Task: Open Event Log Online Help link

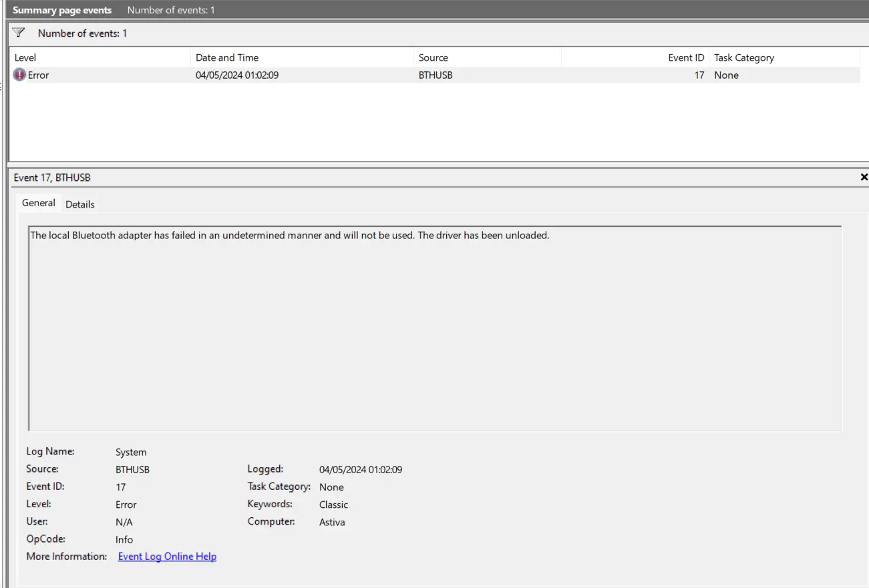Action: 167,556
